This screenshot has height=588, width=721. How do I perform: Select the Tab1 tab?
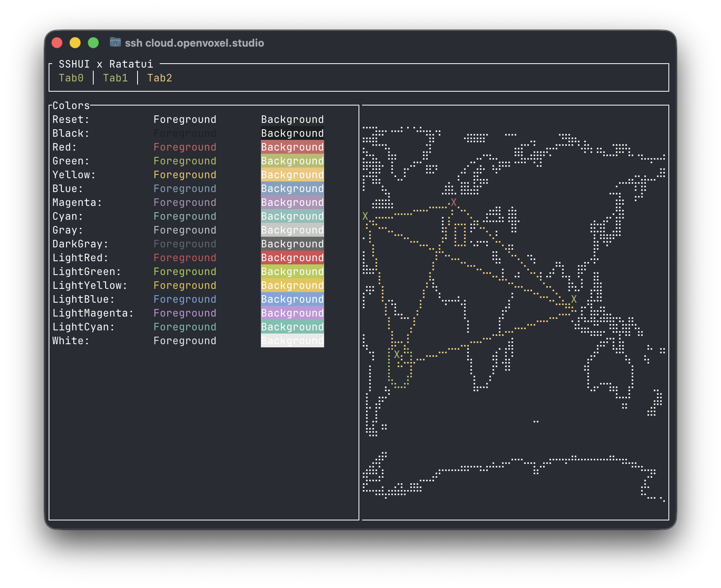[x=115, y=78]
